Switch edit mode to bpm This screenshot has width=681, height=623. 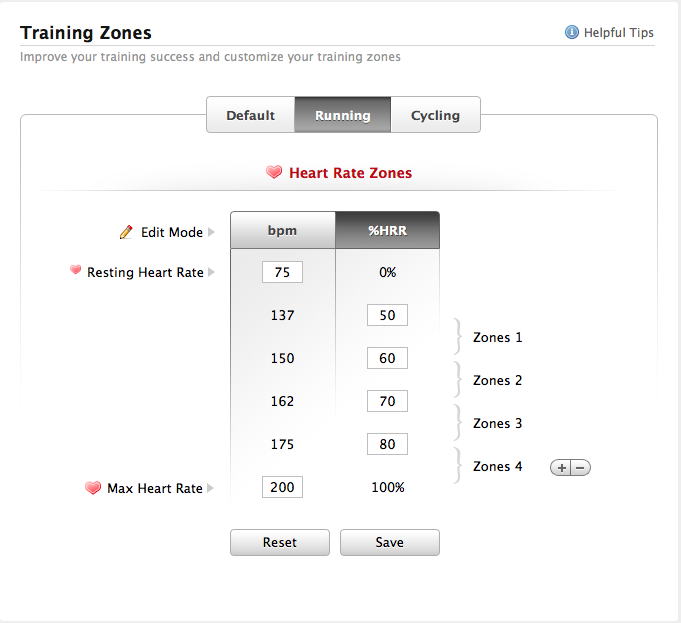282,230
